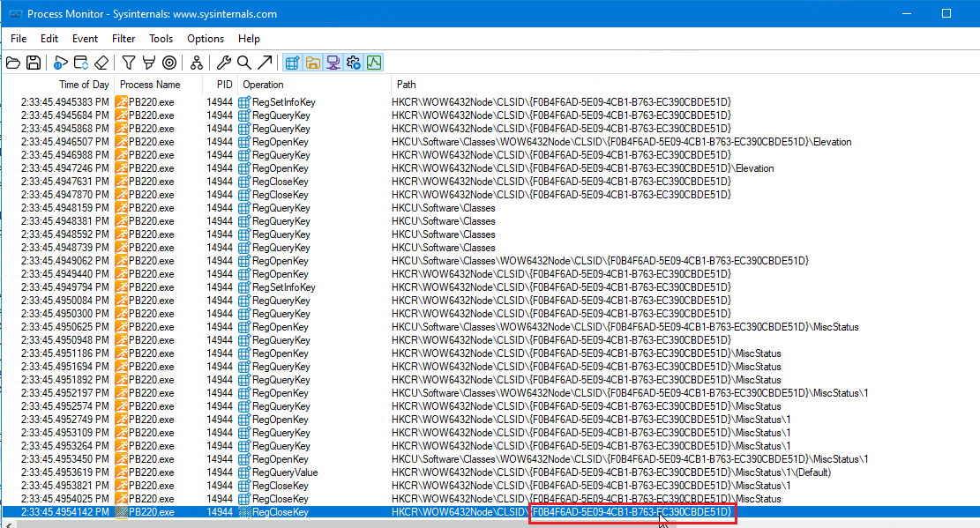Viewport: 980px width, 528px height.
Task: Open the Options menu
Action: (206, 39)
